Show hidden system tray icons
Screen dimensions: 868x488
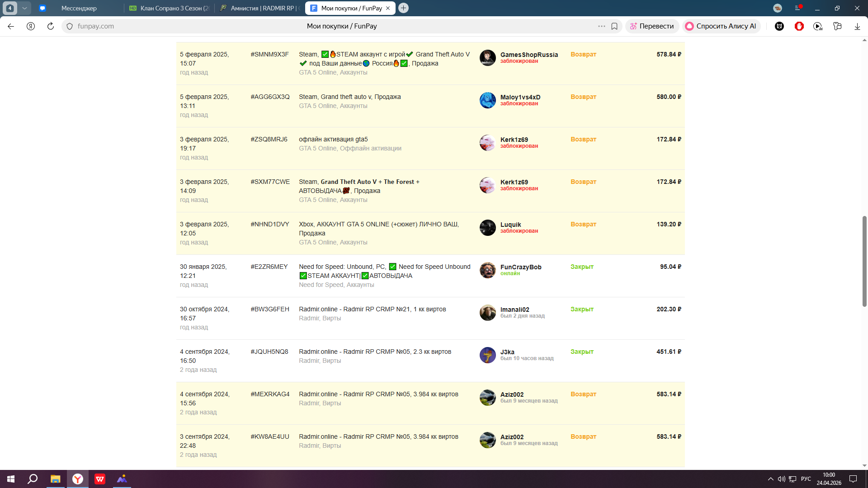(770, 479)
